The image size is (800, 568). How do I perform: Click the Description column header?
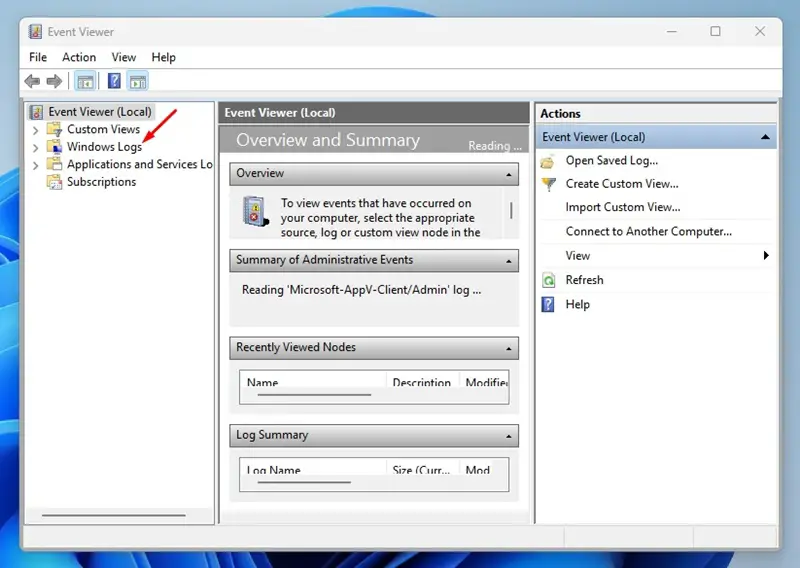[422, 381]
